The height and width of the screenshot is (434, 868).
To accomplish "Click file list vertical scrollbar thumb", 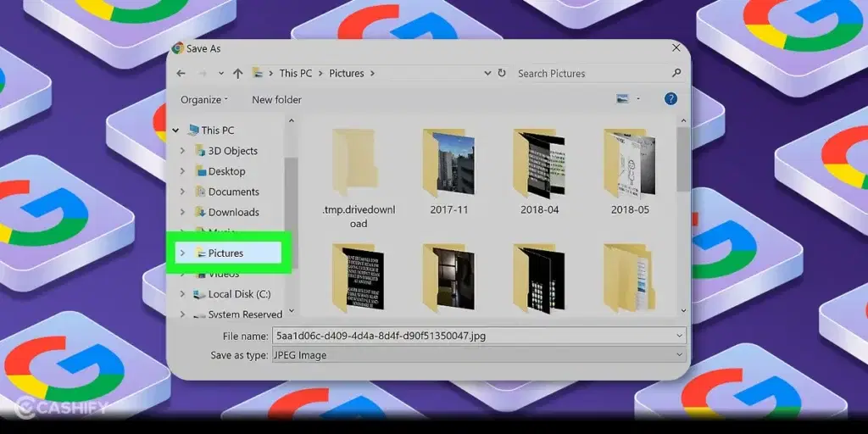I will click(683, 159).
